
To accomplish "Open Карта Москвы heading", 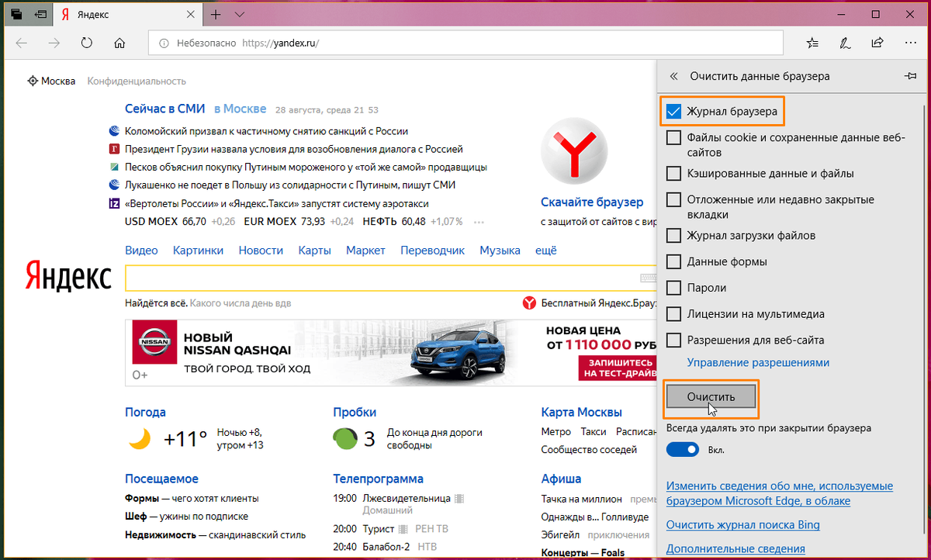I will (581, 412).
